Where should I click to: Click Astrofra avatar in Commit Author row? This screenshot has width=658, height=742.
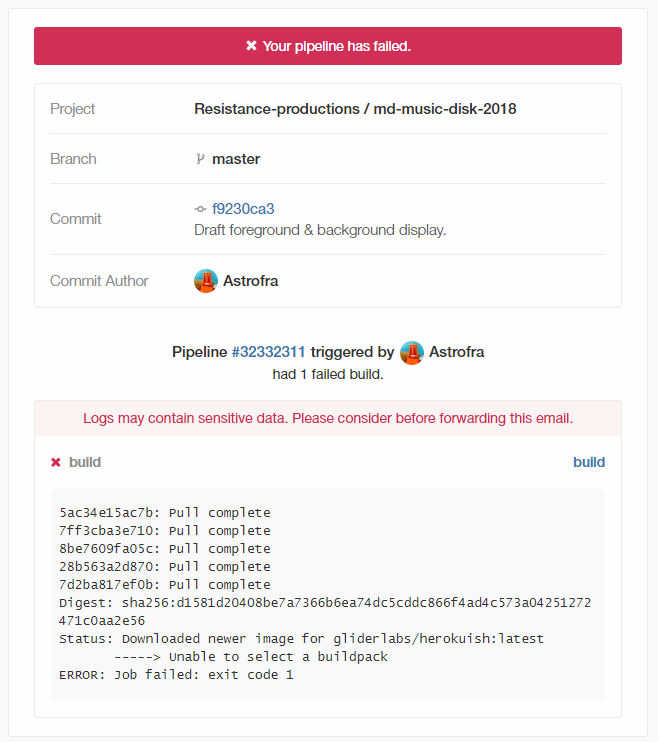point(206,281)
